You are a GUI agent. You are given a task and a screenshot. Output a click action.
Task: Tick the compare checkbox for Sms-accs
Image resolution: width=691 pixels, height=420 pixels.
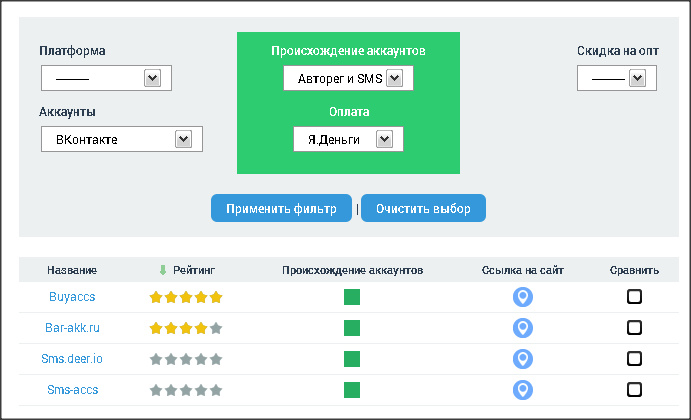pyautogui.click(x=634, y=390)
